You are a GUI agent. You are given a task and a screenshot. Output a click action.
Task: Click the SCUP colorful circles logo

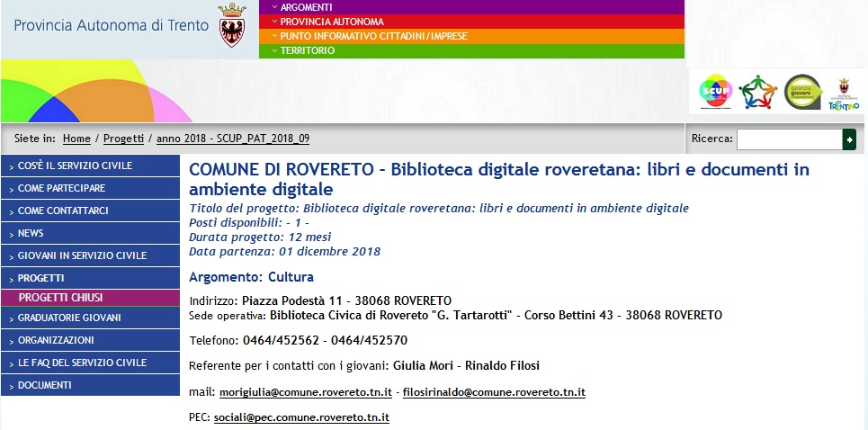point(716,91)
